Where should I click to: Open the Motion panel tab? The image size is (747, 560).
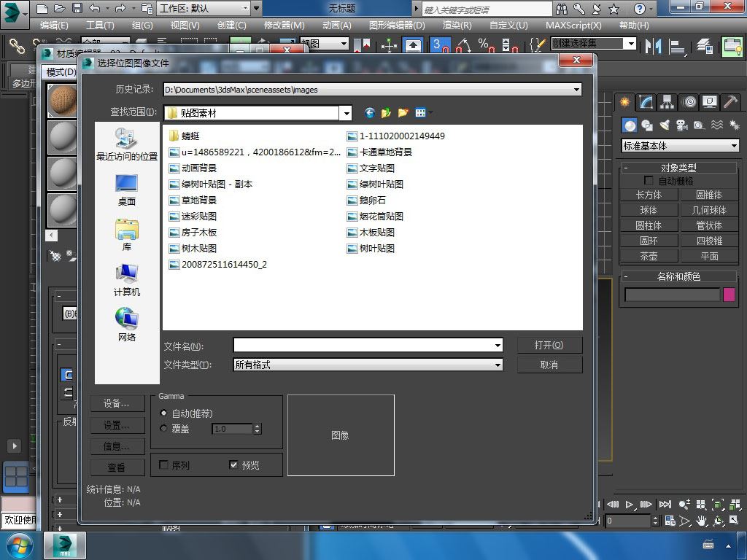(689, 102)
